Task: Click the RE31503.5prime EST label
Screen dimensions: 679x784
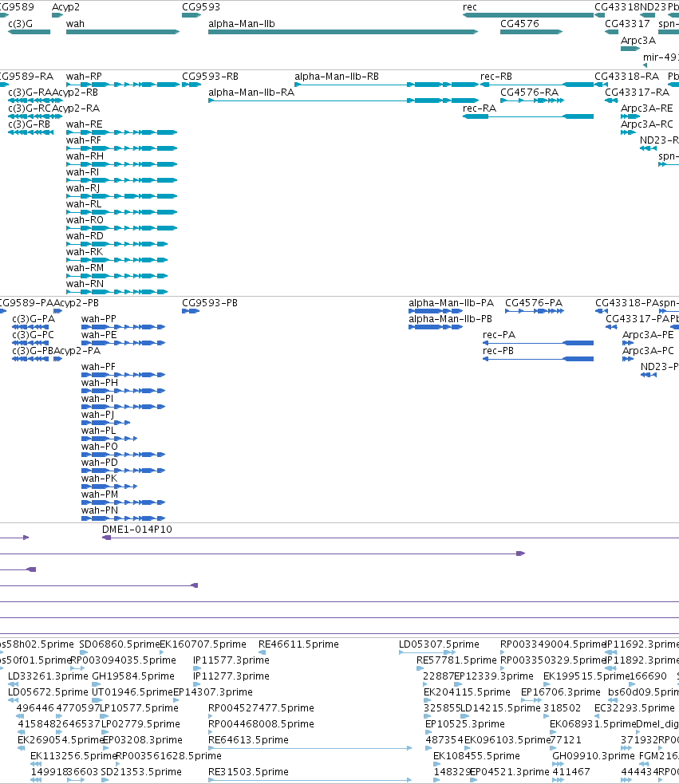Action: pos(248,773)
